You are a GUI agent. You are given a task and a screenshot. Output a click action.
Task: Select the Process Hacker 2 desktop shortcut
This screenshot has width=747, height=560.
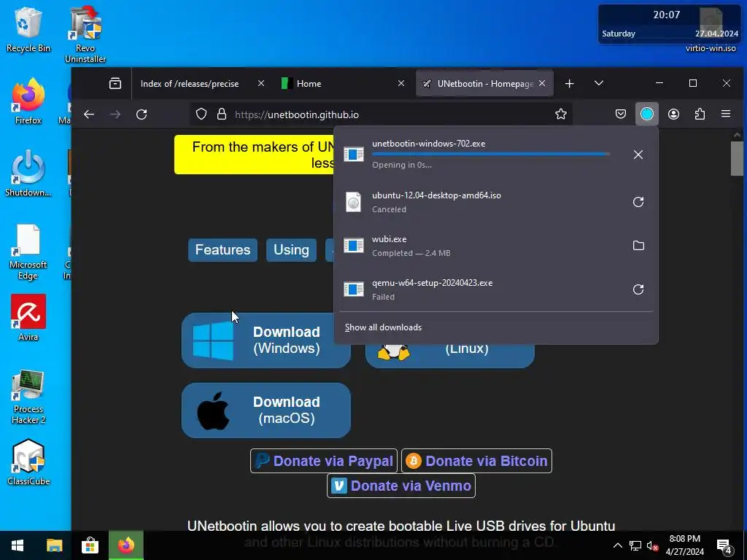(28, 397)
